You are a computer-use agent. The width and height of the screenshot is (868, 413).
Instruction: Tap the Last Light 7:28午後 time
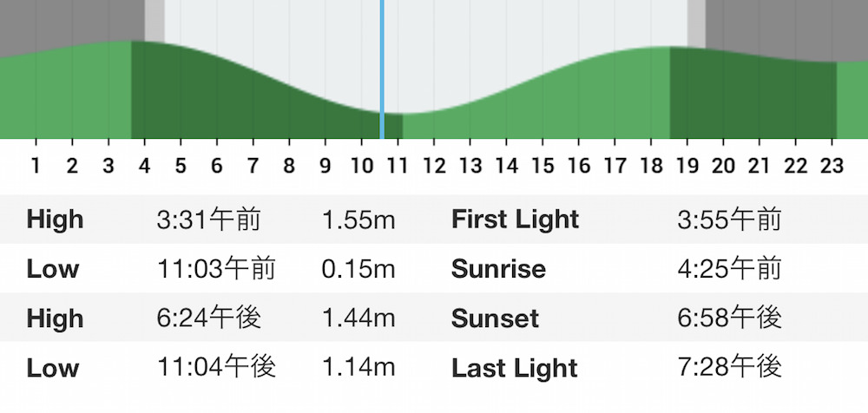tap(729, 368)
